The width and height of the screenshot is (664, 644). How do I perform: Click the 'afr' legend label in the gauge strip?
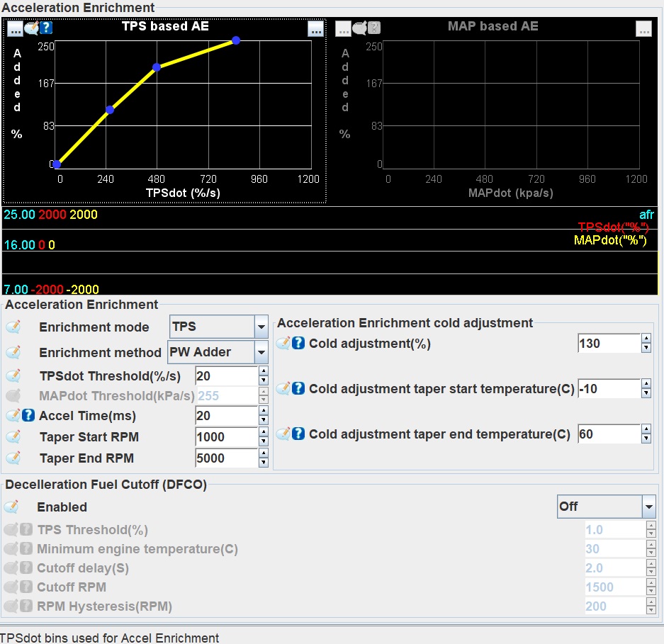tap(646, 215)
